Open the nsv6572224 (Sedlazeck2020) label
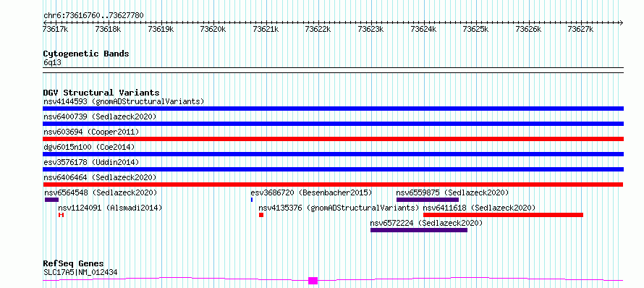644x288 pixels. (x=427, y=223)
